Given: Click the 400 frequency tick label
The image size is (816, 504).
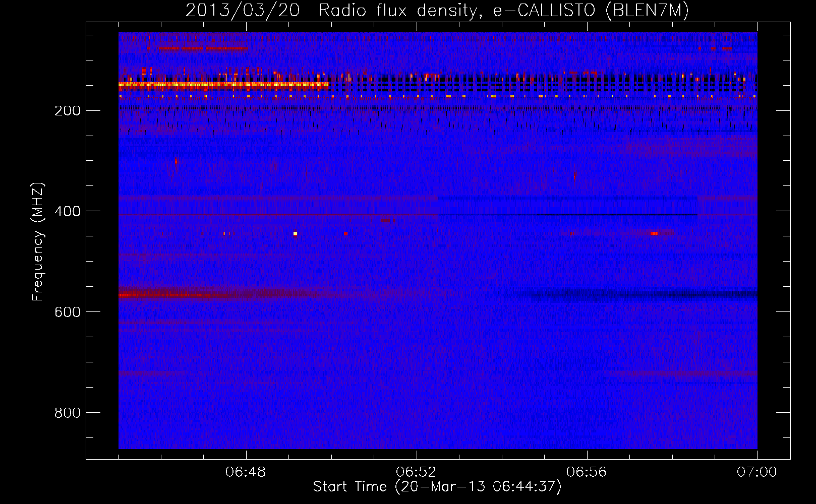Looking at the screenshot, I should [x=68, y=211].
